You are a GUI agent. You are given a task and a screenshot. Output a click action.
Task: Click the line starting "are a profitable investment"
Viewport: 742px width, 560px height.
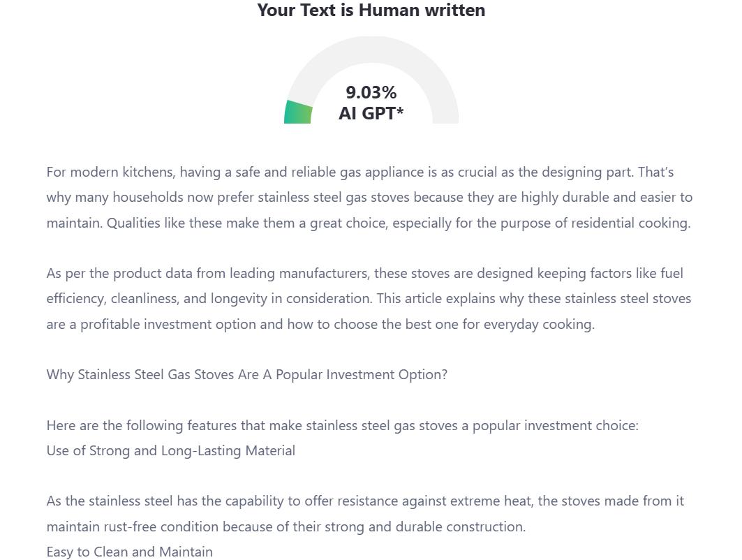coord(320,325)
